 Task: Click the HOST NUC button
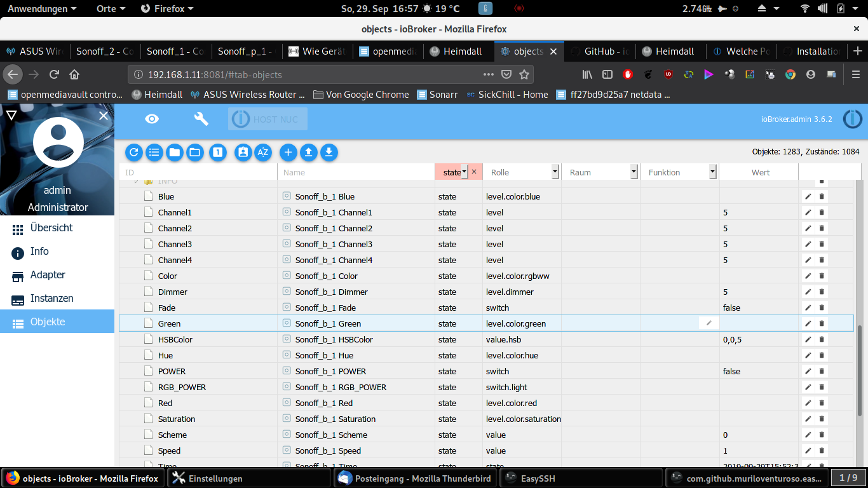pos(268,119)
